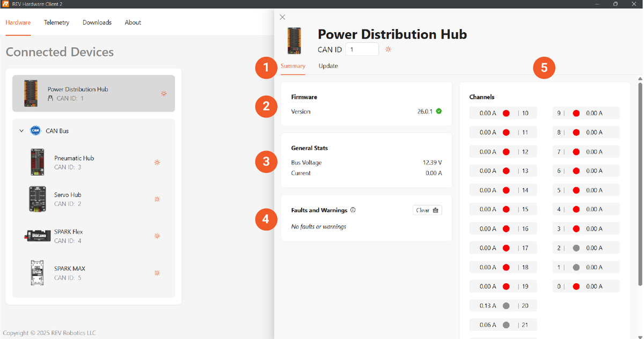
Task: Clear the faults and warnings
Action: (x=427, y=210)
